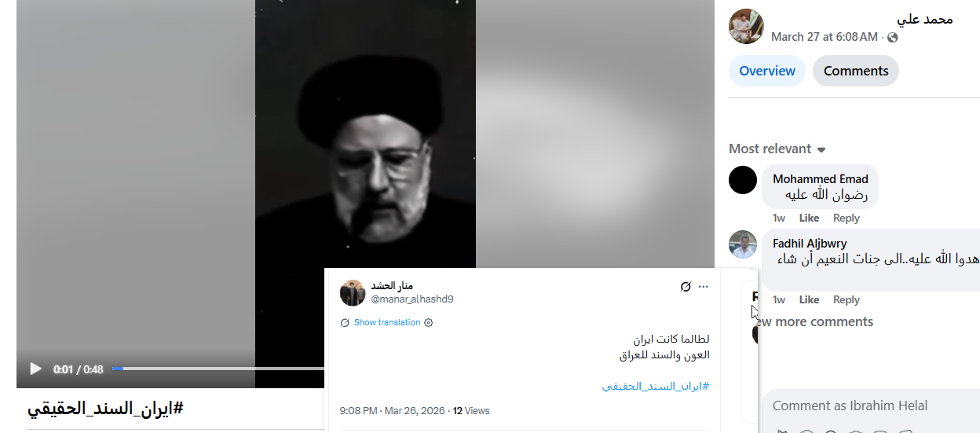Open the tweet's three-dot more menu
980x433 pixels.
point(704,287)
